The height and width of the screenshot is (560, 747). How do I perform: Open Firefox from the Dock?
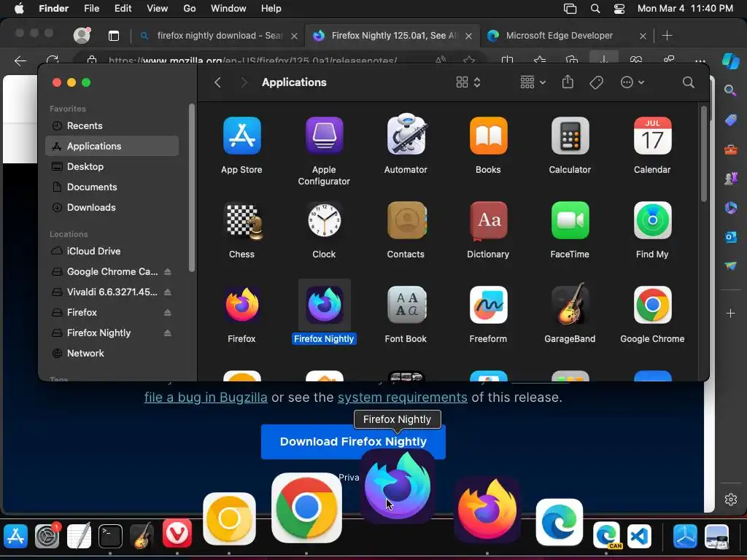[487, 509]
